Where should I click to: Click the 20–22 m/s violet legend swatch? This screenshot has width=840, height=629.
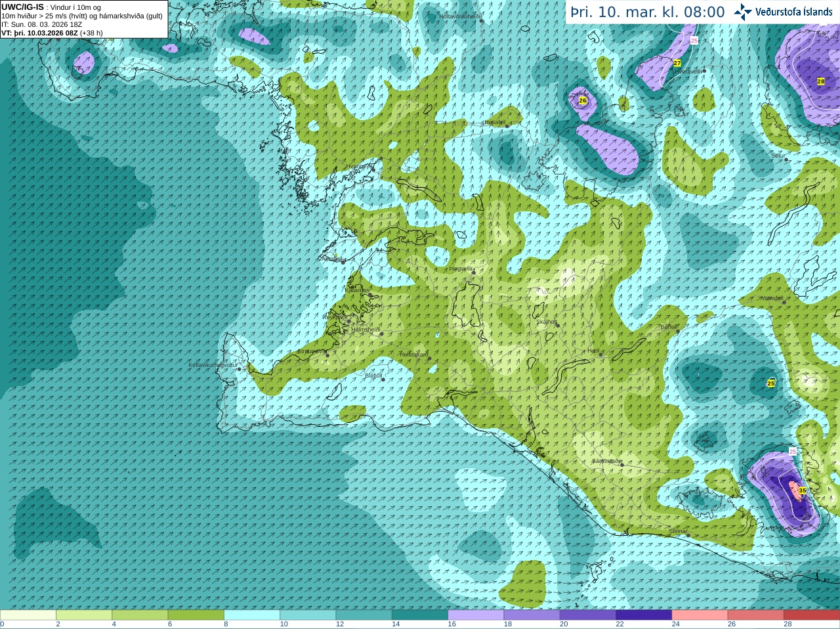point(588,615)
